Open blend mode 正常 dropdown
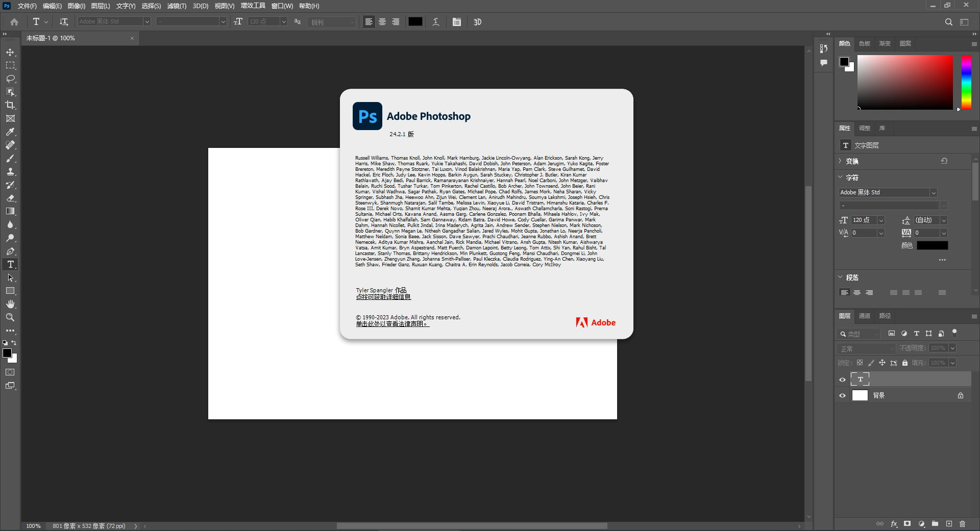The height and width of the screenshot is (531, 980). click(x=867, y=348)
